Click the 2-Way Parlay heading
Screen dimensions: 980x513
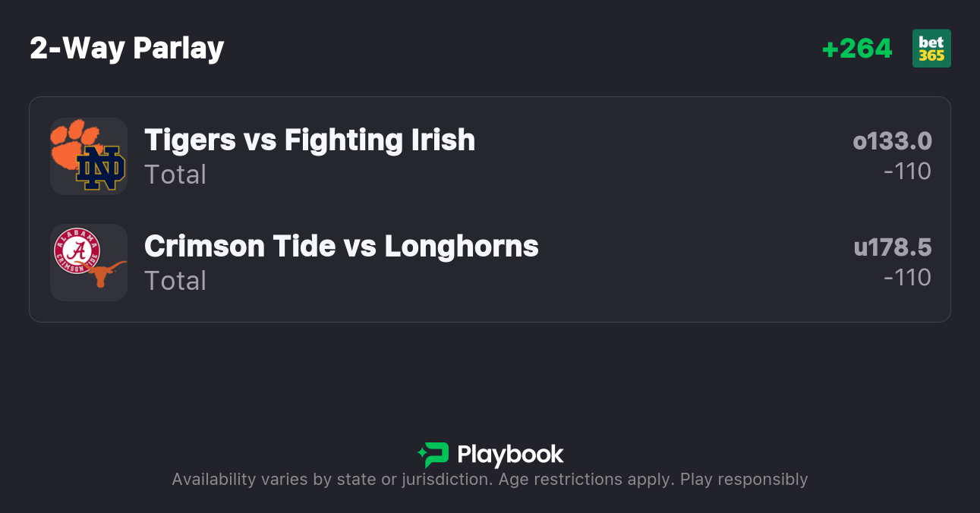[x=127, y=49]
